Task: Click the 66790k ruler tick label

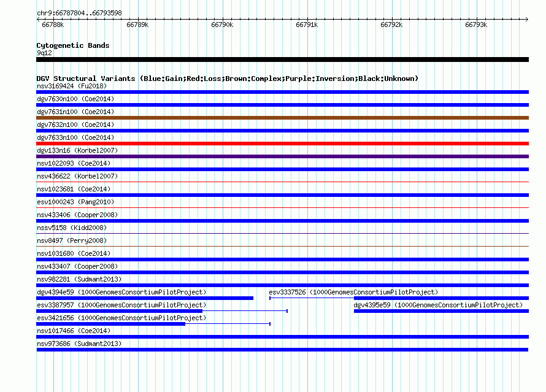Action: (222, 25)
